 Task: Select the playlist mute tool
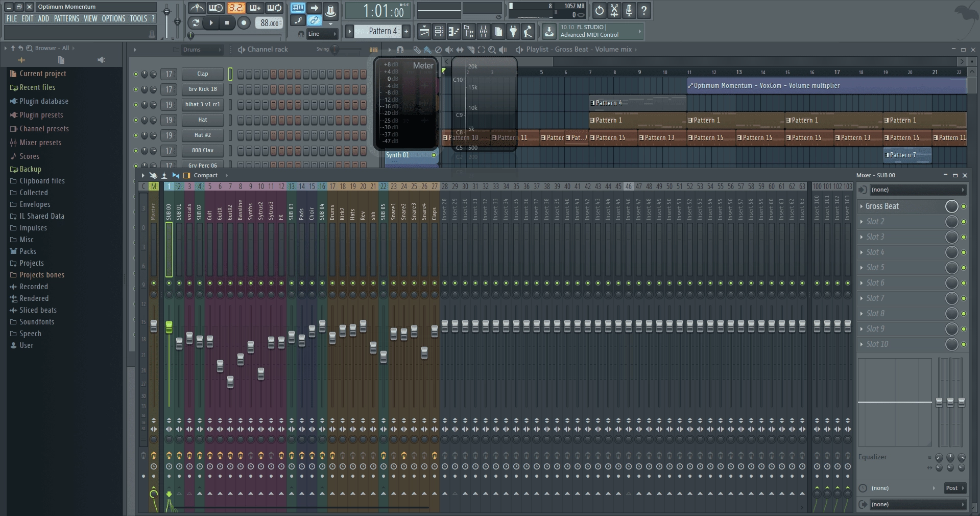tap(449, 50)
